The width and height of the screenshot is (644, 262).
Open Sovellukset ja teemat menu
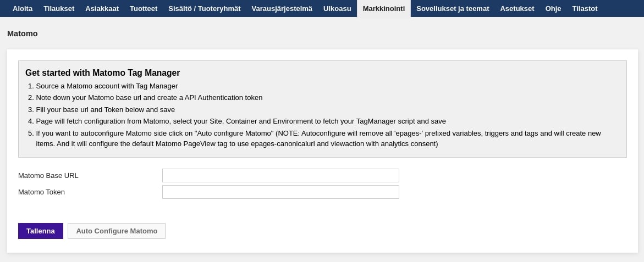coord(453,8)
